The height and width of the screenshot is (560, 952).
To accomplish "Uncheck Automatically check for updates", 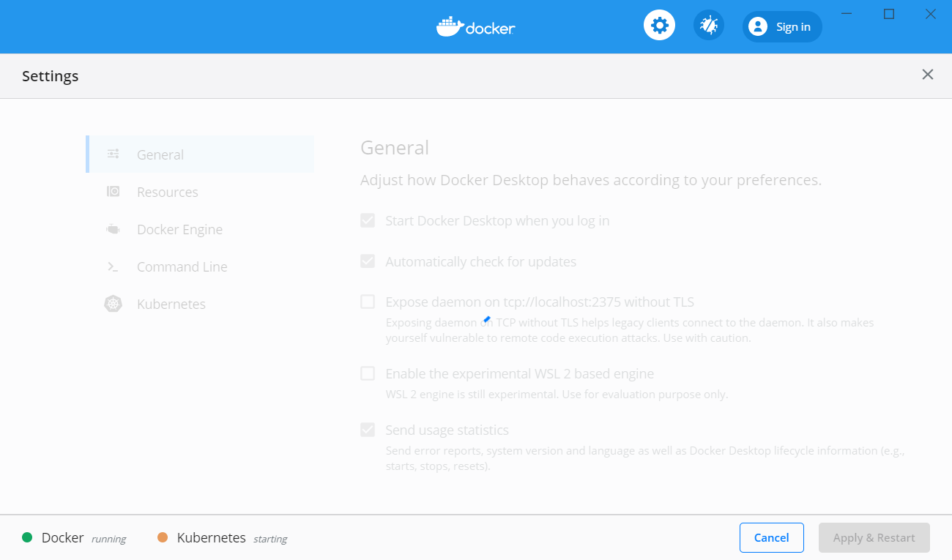I will (368, 261).
